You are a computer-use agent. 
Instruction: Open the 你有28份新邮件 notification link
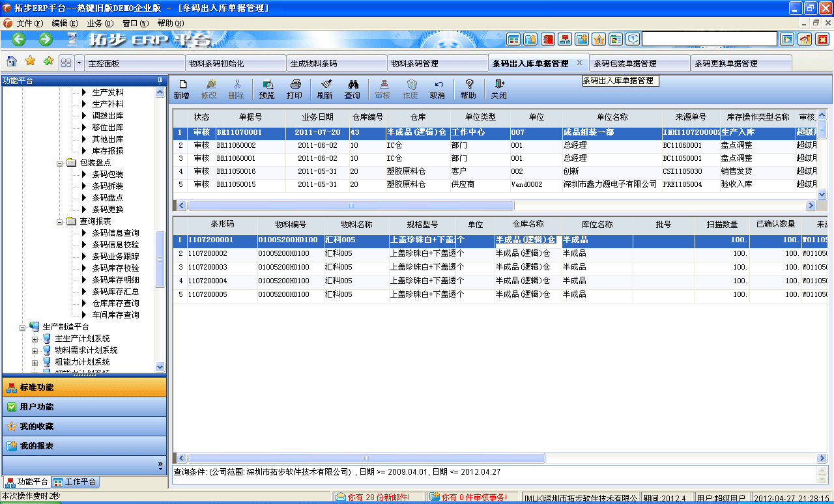coord(379,495)
